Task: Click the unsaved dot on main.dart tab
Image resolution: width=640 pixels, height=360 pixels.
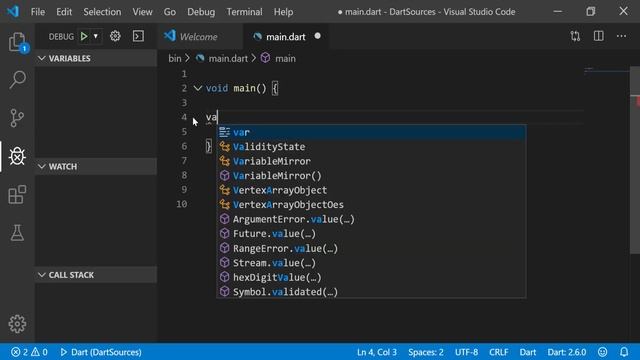Action: (318, 36)
